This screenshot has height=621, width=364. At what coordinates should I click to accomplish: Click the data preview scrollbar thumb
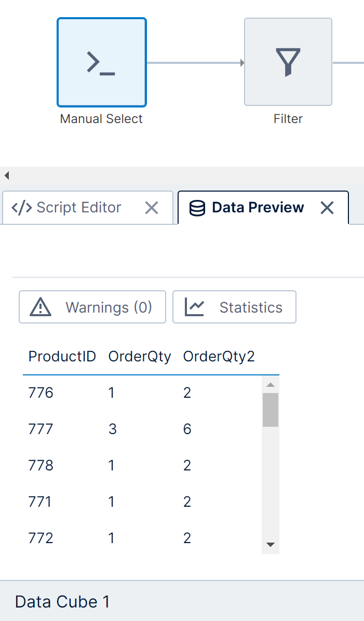271,410
